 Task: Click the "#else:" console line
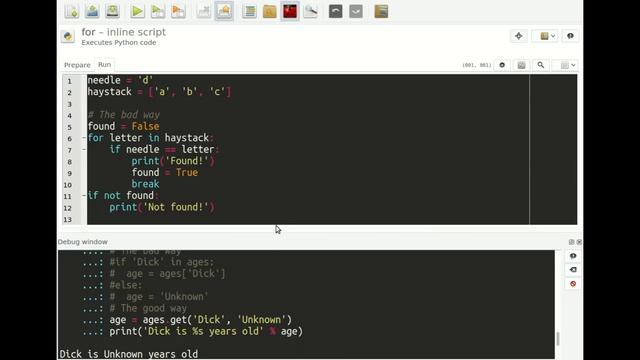(126, 285)
